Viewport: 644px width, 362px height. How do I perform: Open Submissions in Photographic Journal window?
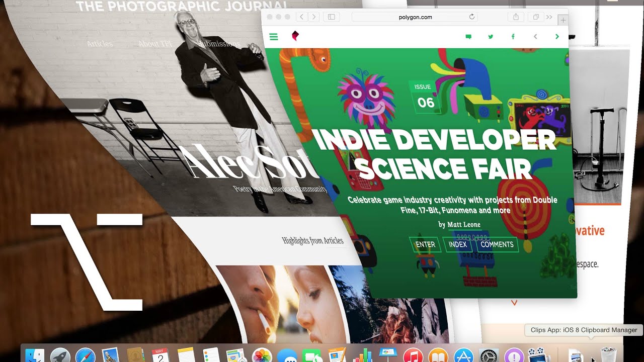pyautogui.click(x=219, y=44)
